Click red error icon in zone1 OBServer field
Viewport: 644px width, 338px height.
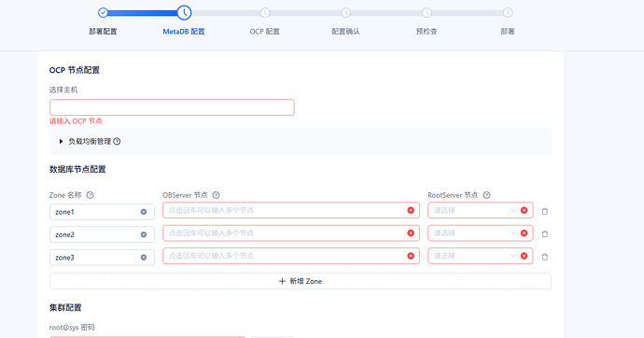point(411,210)
